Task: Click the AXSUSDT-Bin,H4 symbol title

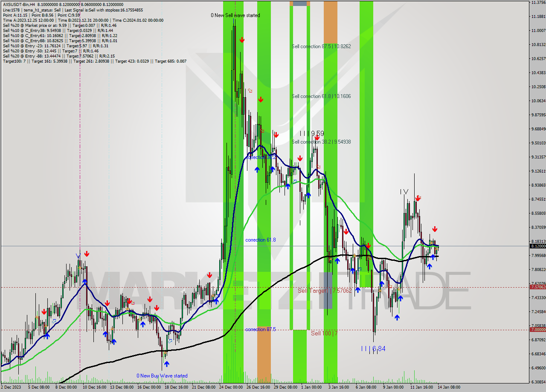Action: tap(20, 5)
